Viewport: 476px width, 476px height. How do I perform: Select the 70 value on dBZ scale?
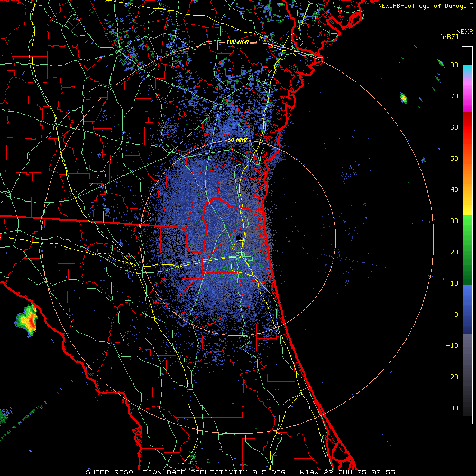click(454, 96)
